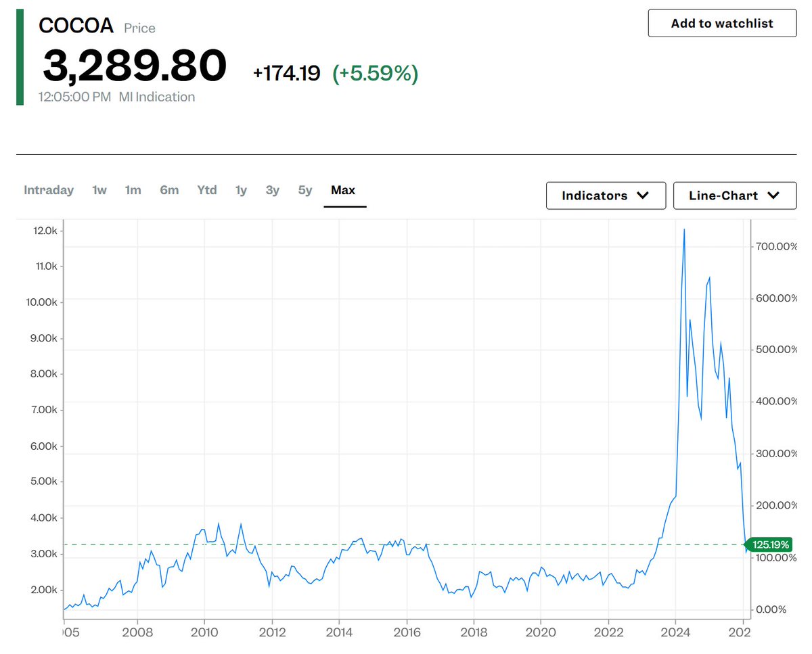
Task: Click the 5.00k y-axis label
Action: 44,482
